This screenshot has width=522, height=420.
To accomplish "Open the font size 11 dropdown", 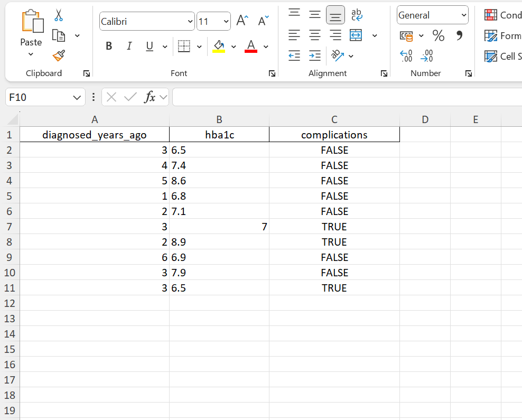I will click(x=226, y=21).
